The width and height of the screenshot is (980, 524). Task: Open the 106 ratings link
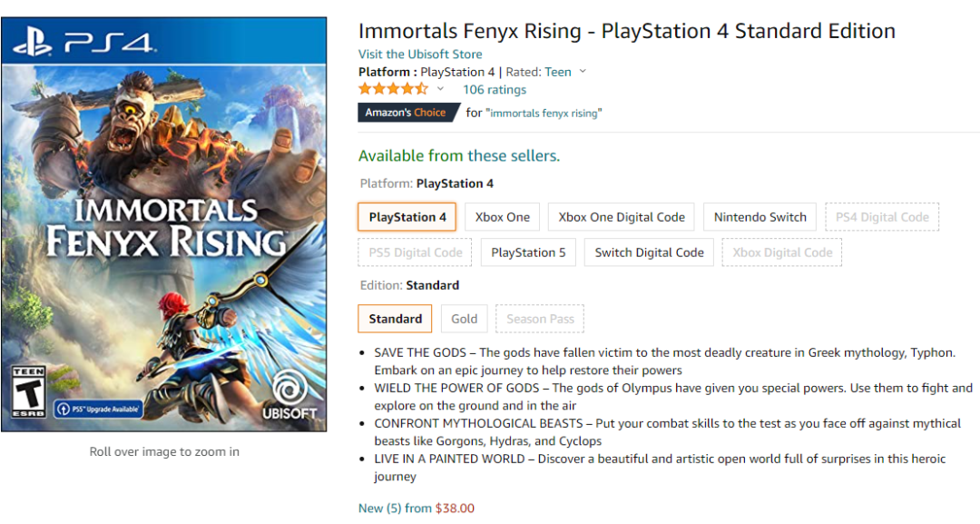tap(495, 89)
